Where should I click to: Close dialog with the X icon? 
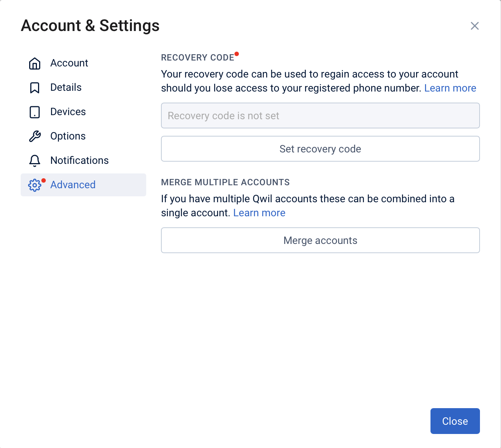475,26
